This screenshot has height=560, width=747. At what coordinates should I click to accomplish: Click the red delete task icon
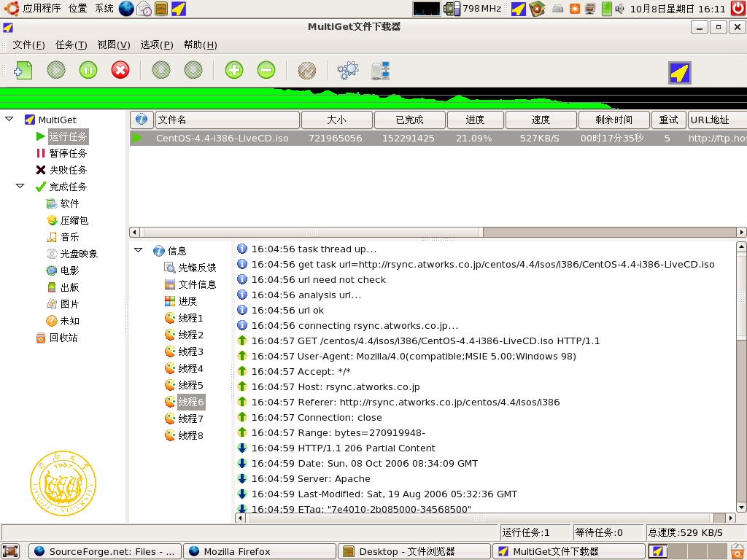coord(120,70)
